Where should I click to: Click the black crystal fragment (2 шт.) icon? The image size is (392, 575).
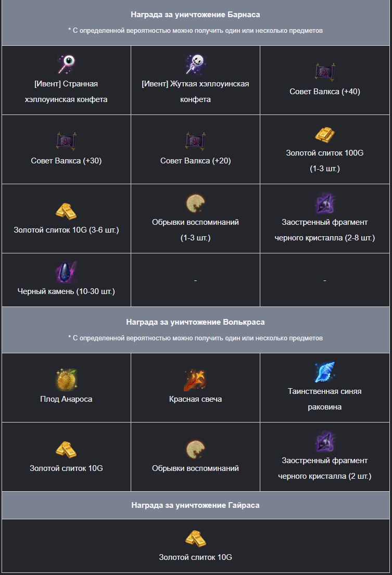[325, 441]
